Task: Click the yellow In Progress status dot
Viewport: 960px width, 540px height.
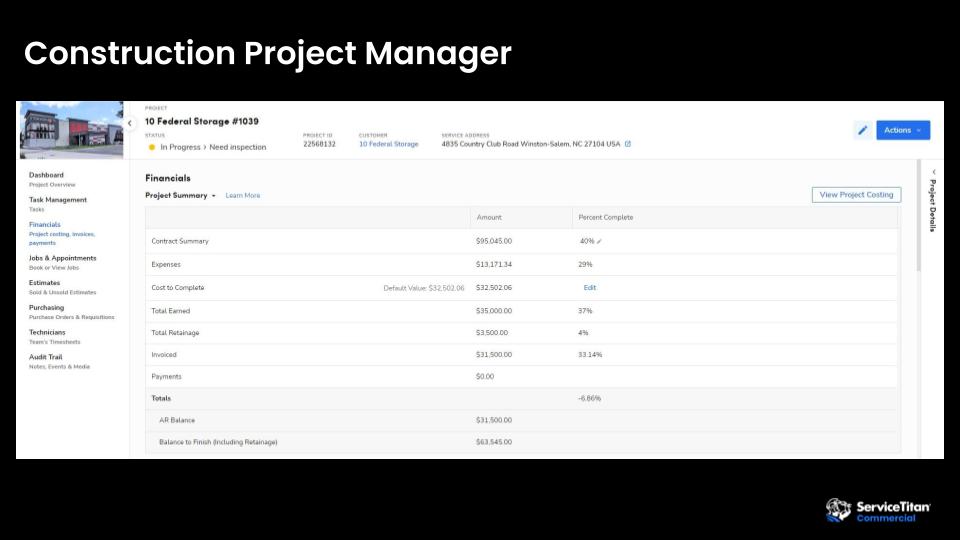Action: click(x=152, y=147)
